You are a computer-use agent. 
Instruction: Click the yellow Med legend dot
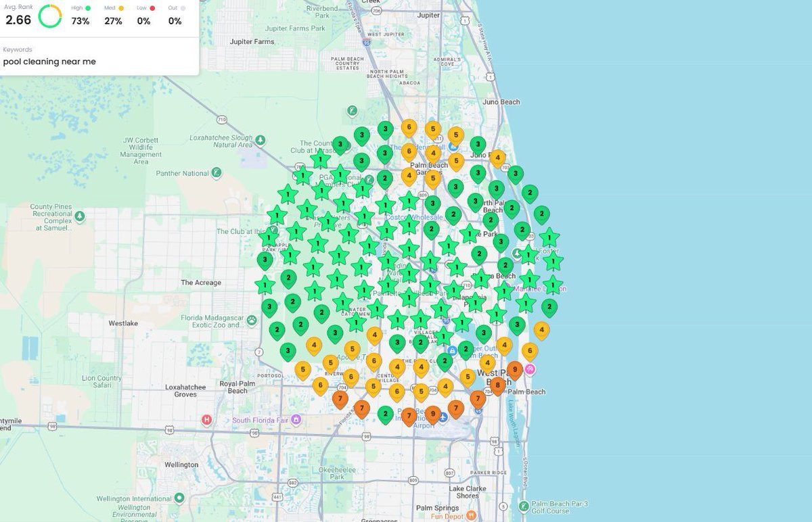click(121, 7)
